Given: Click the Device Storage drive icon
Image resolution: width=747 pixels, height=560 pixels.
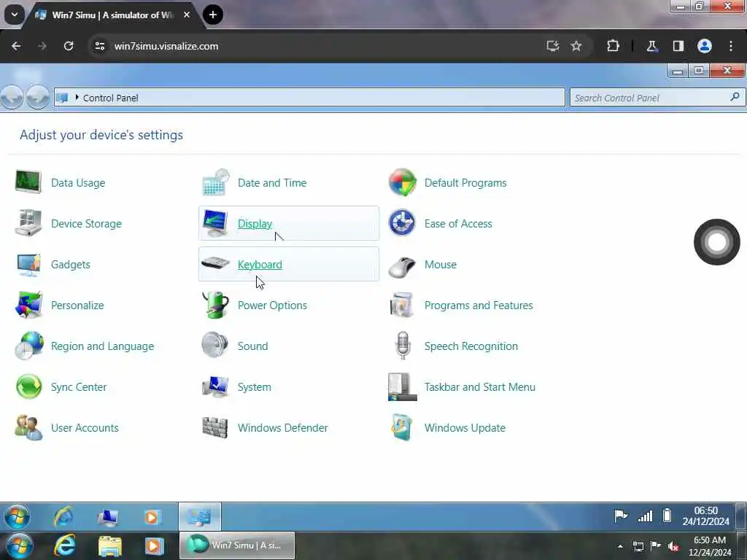Looking at the screenshot, I should [28, 223].
